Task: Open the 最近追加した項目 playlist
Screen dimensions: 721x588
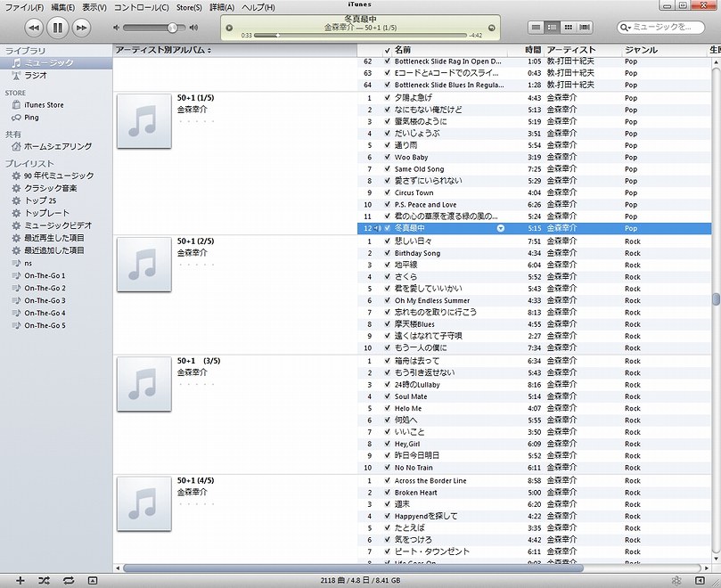Action: [54, 250]
